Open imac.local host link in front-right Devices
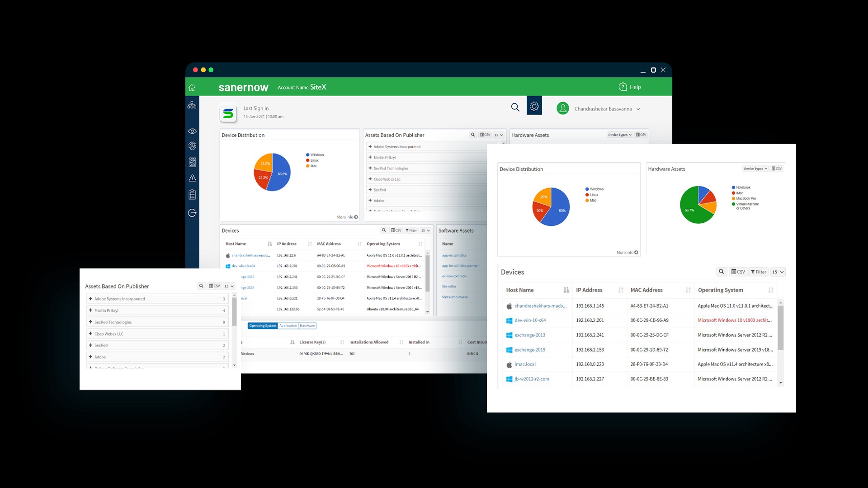This screenshot has height=488, width=868. click(x=525, y=364)
